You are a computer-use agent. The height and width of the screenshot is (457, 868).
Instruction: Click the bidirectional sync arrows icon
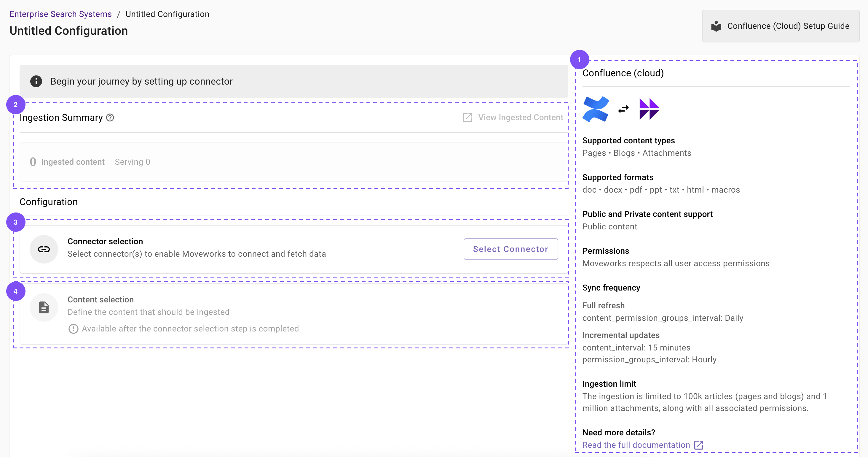(623, 109)
